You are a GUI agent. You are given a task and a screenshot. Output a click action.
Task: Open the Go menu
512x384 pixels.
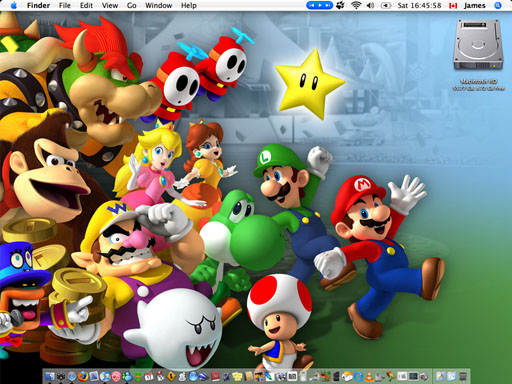coord(132,5)
